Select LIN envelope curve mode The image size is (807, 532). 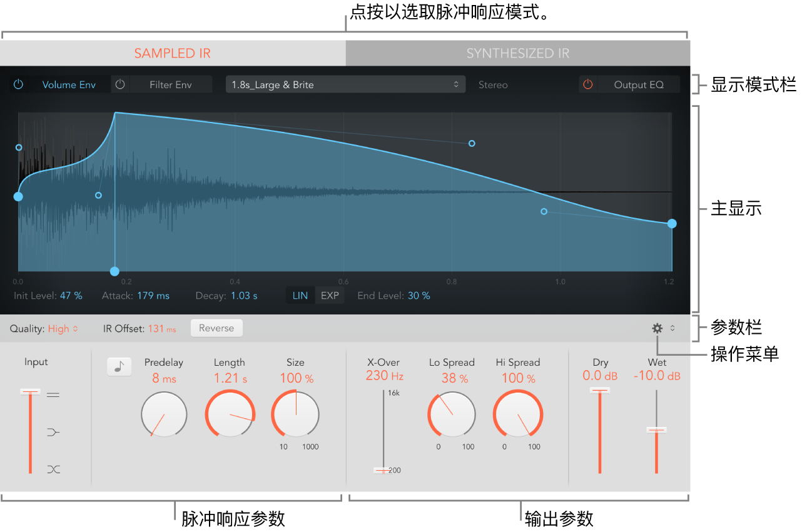coord(300,294)
